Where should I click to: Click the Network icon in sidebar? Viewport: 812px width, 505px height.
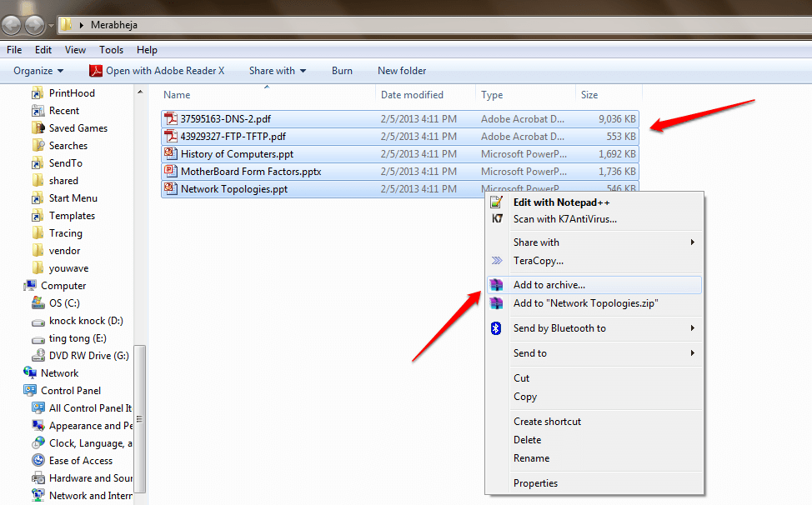(30, 372)
